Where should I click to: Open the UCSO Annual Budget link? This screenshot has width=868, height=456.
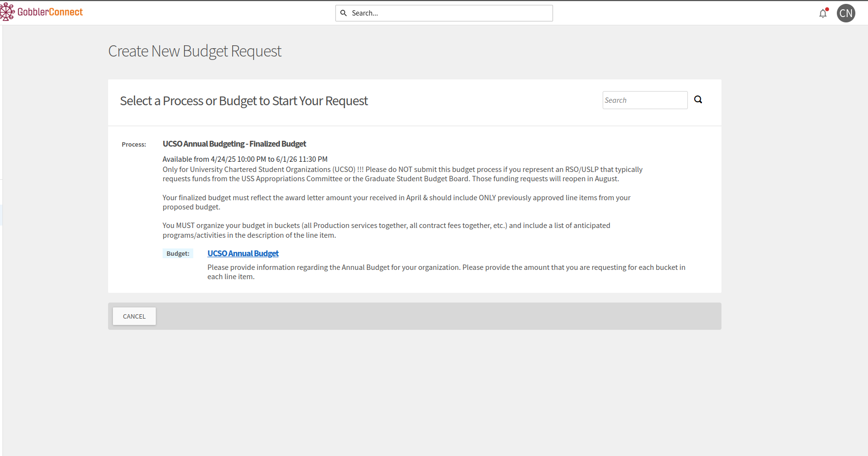243,253
